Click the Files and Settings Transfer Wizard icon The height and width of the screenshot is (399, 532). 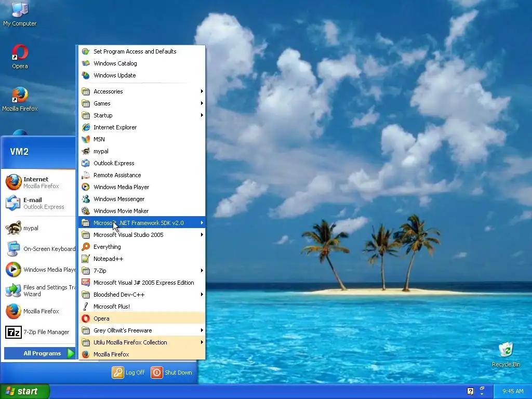13,290
